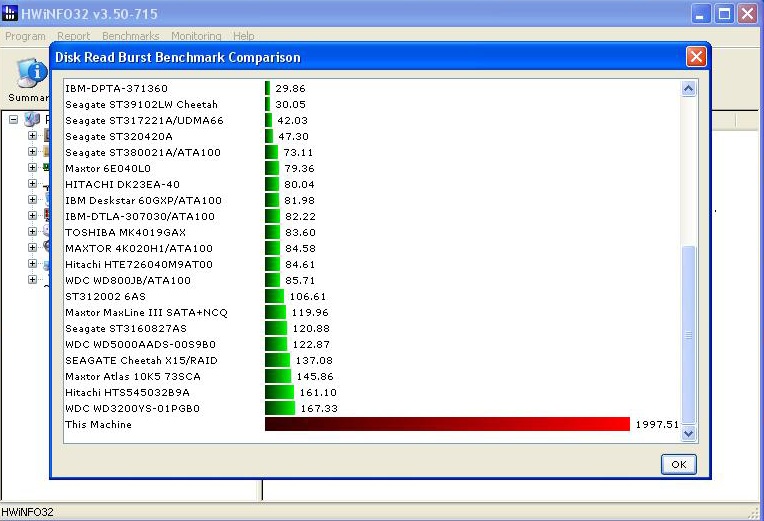Select the Seagate ST380021A/ATA100 entry
The image size is (764, 521).
point(143,153)
